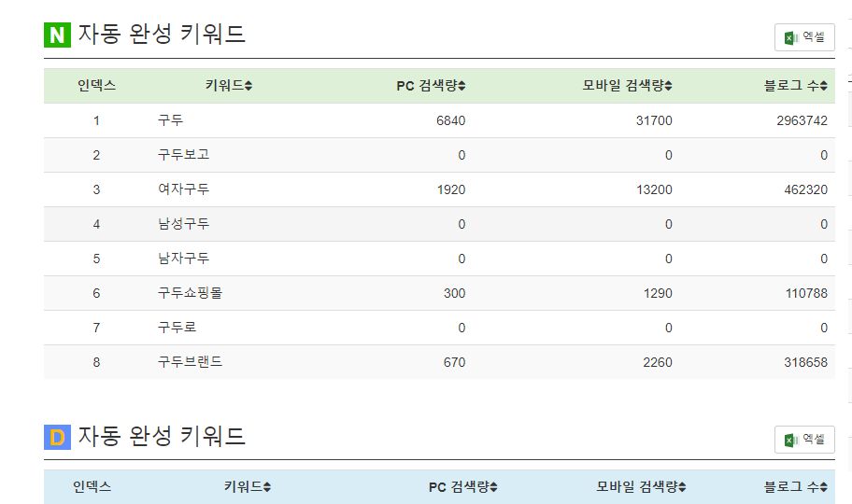Image resolution: width=852 pixels, height=504 pixels.
Task: Sort N table by 키워드 column
Action: (x=229, y=85)
